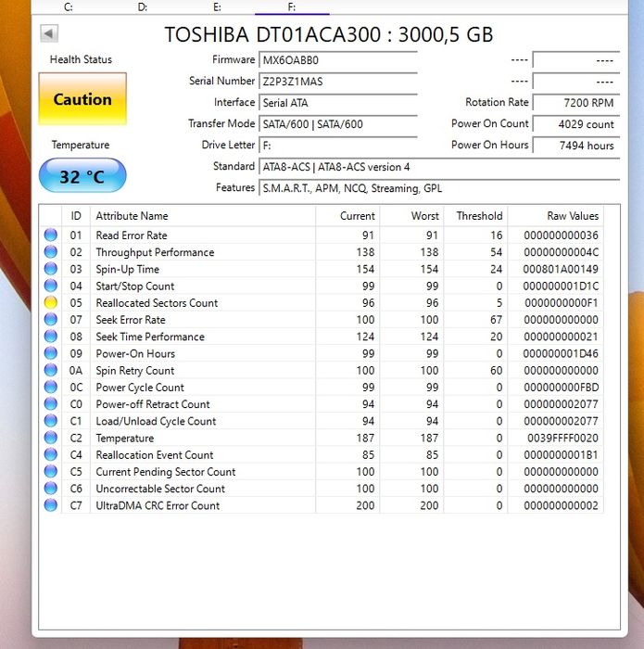Click the Power On Hours 7494 field

tap(576, 146)
